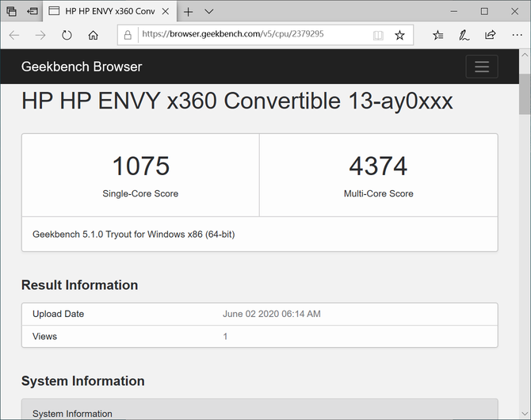Screen dimensions: 531x420
Task: Open the browser home page
Action: [x=94, y=35]
